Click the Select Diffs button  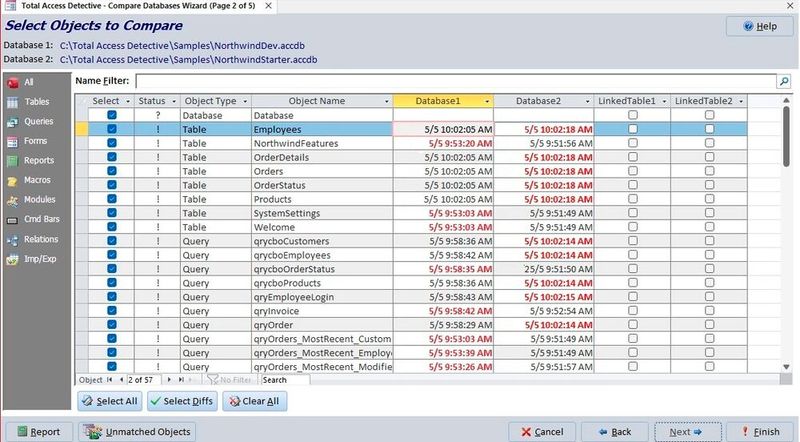click(x=182, y=401)
